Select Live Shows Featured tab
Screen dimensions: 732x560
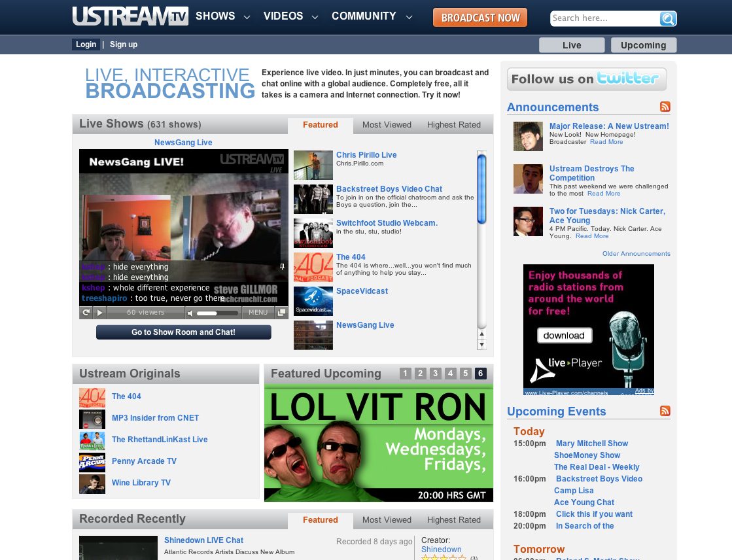point(321,125)
